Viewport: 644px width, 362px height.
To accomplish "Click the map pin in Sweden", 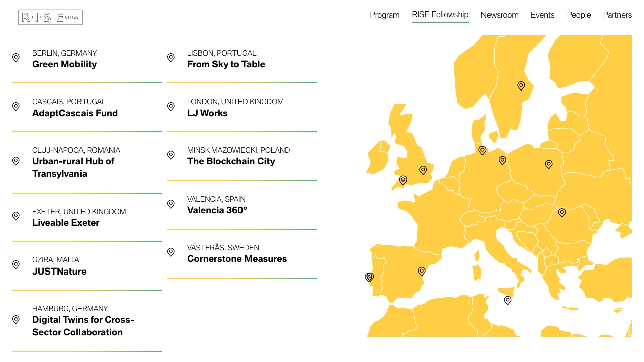I will [521, 86].
